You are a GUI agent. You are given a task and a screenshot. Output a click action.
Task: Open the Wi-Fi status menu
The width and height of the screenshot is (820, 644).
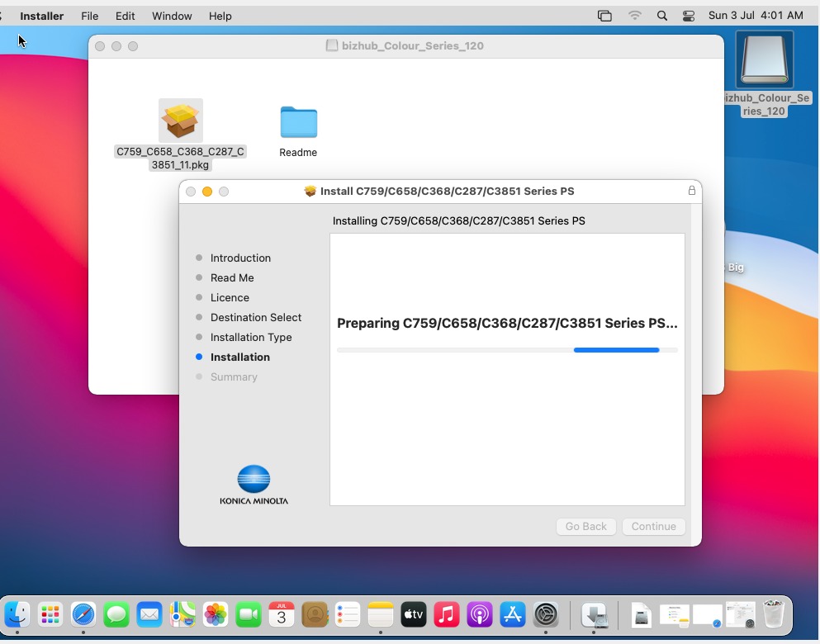[x=634, y=16]
